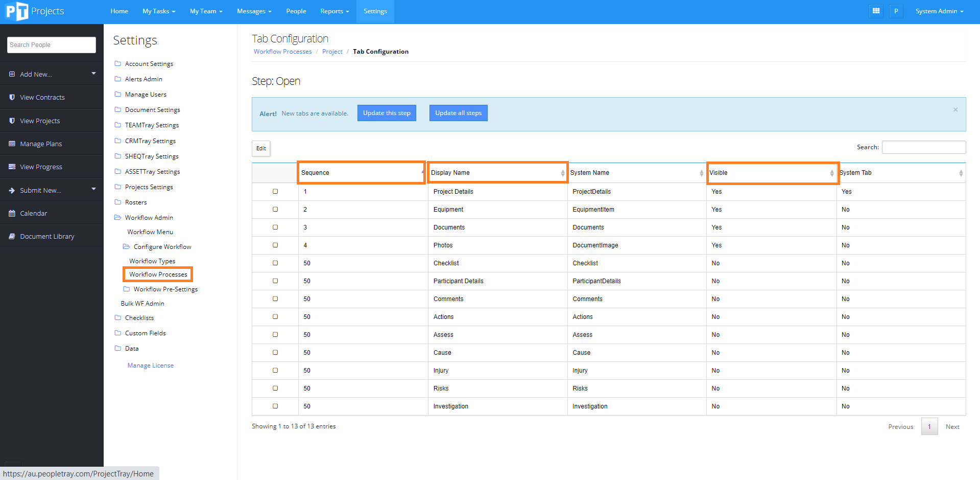The width and height of the screenshot is (980, 480).
Task: Click the P profile icon
Action: pos(896,11)
